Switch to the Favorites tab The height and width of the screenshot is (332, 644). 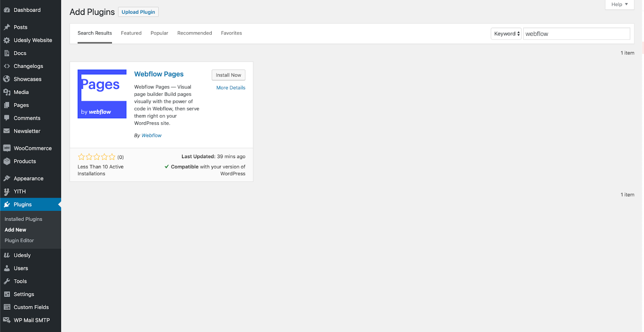231,33
